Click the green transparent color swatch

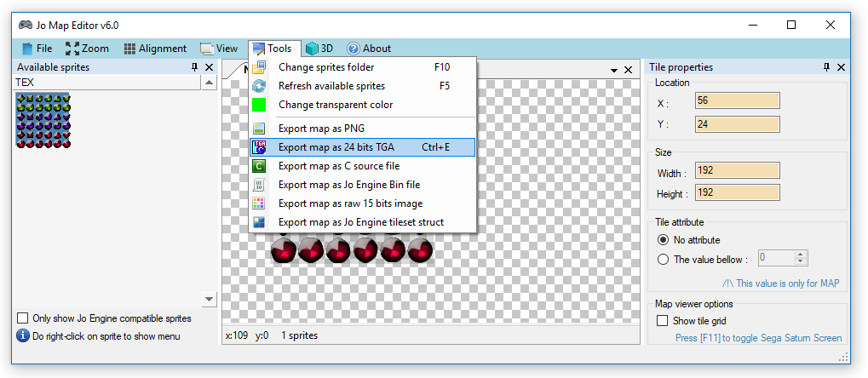(x=258, y=105)
